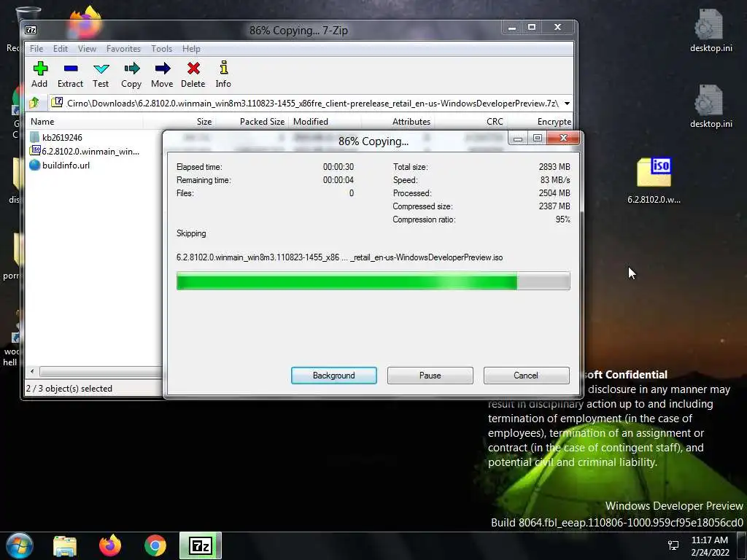Minimize the 86% Copying dialog

(x=518, y=138)
